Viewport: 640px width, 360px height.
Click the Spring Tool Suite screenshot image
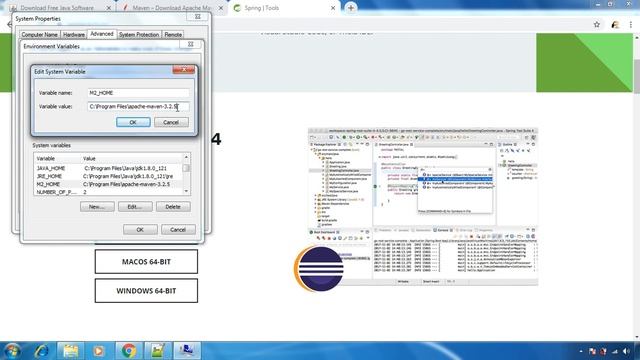423,207
